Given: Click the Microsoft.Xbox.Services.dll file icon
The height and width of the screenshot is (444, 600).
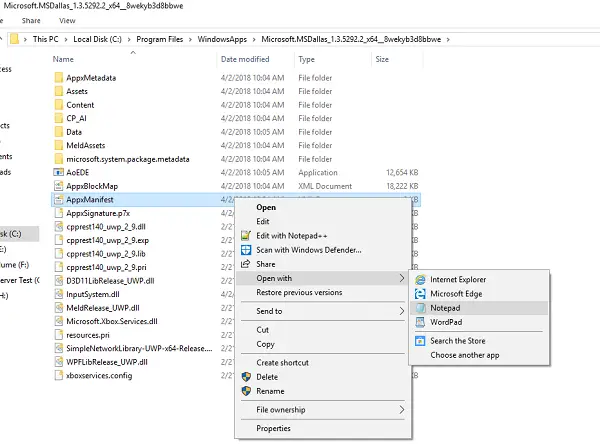Looking at the screenshot, I should [x=59, y=321].
